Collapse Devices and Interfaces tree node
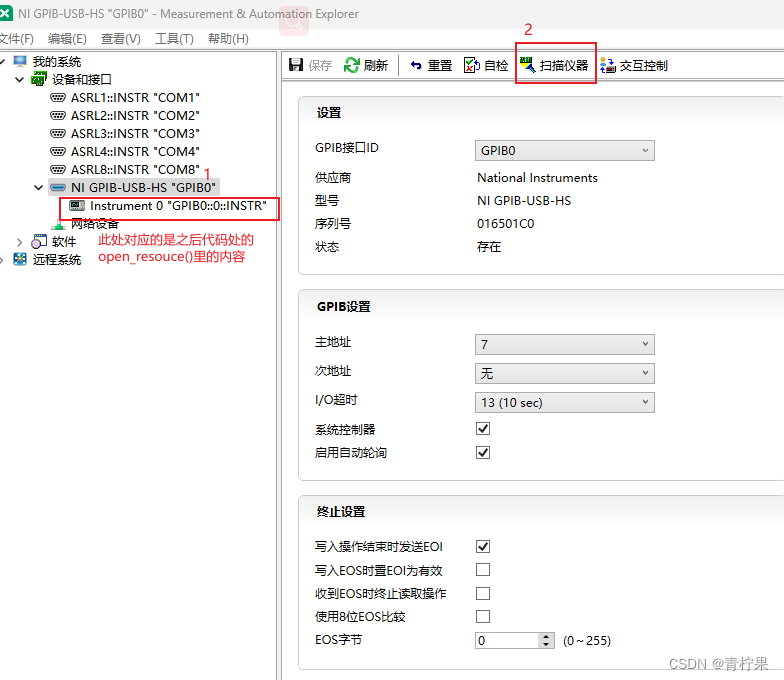This screenshot has width=784, height=680. [20, 80]
